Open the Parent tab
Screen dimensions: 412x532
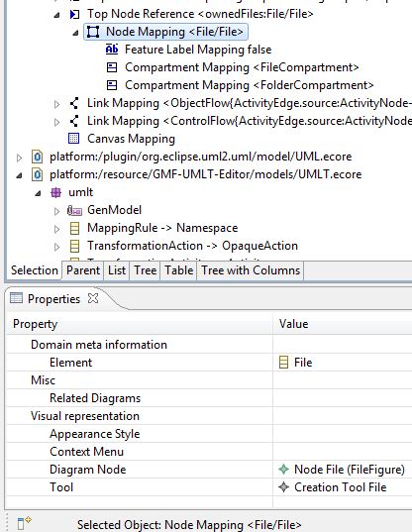(83, 270)
